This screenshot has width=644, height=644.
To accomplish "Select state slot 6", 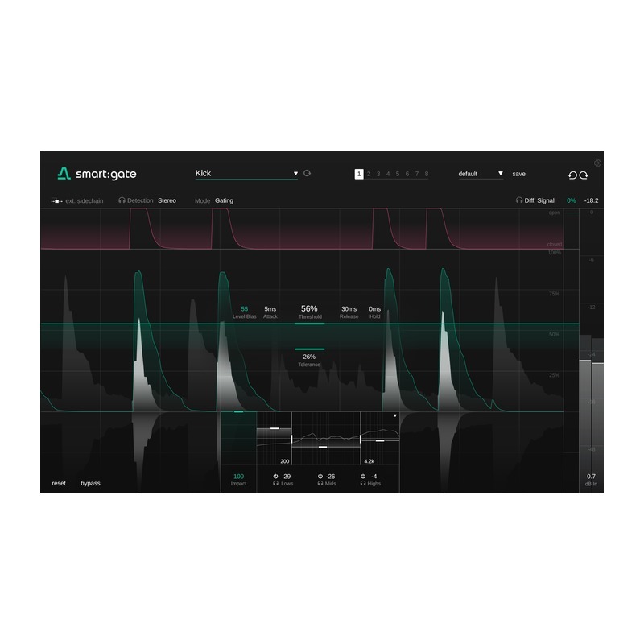I will 407,174.
